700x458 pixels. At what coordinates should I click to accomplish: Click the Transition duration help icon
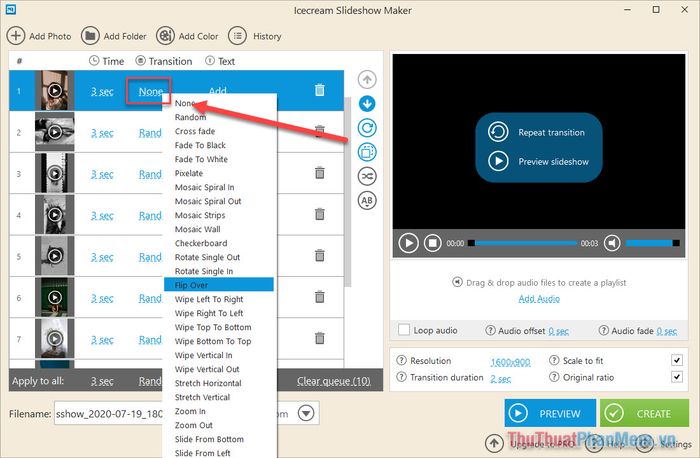point(402,377)
